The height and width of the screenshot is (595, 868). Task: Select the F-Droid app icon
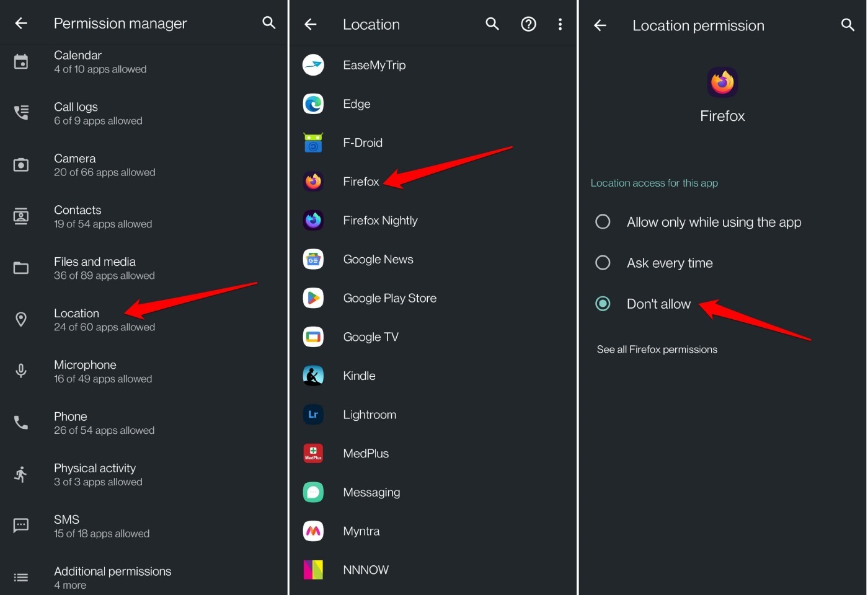[313, 142]
